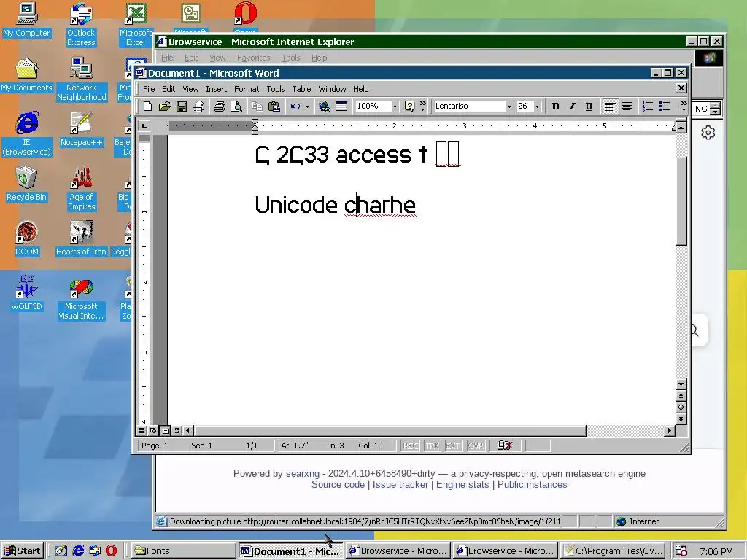The height and width of the screenshot is (560, 747).
Task: Open the gear settings icon in the browser page
Action: pyautogui.click(x=708, y=133)
